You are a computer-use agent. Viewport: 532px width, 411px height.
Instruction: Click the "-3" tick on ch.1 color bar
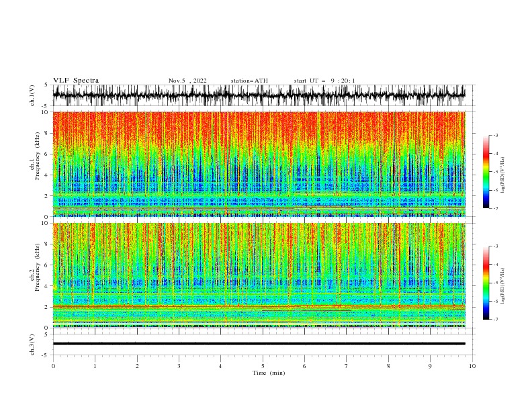[496, 135]
